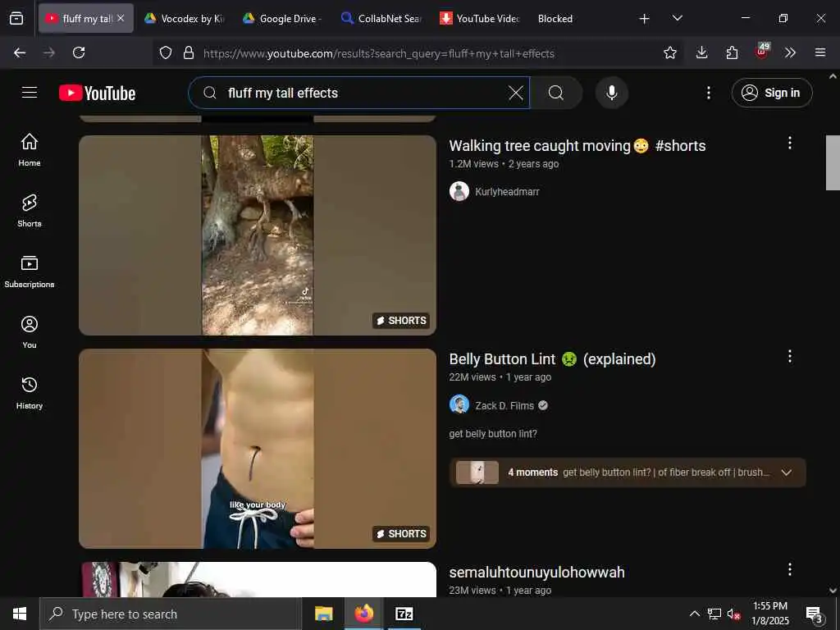The width and height of the screenshot is (840, 630).
Task: Open the You section in sidebar
Action: click(30, 332)
